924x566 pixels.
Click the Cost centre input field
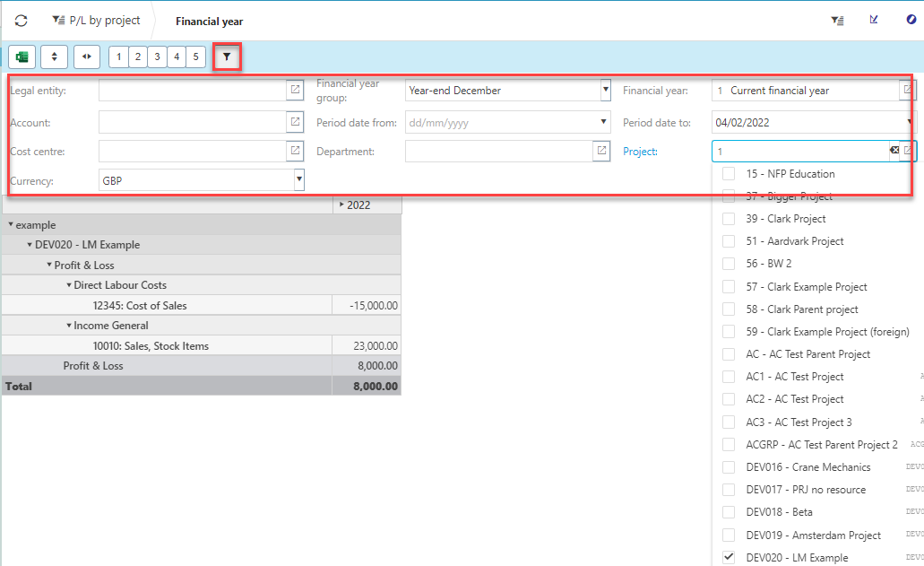193,151
